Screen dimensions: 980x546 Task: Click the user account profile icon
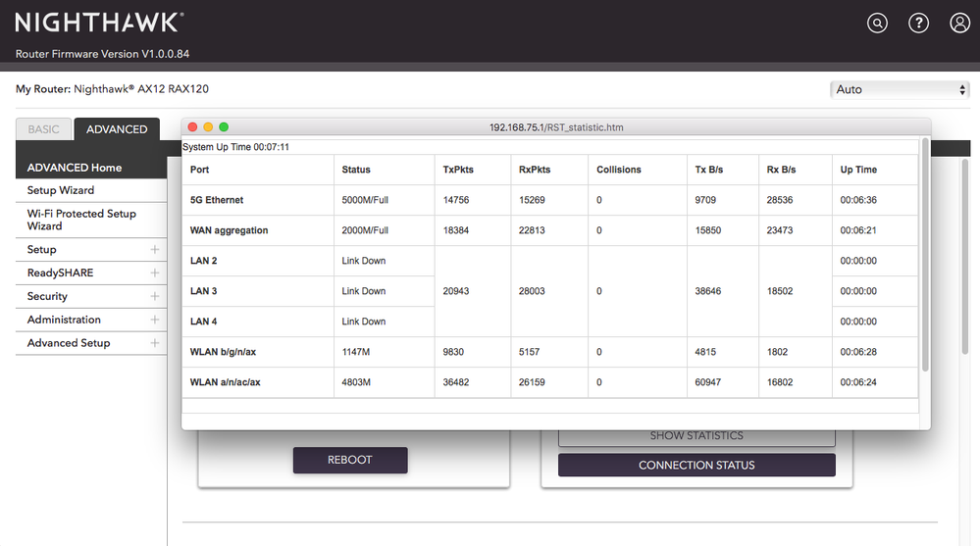coord(959,24)
